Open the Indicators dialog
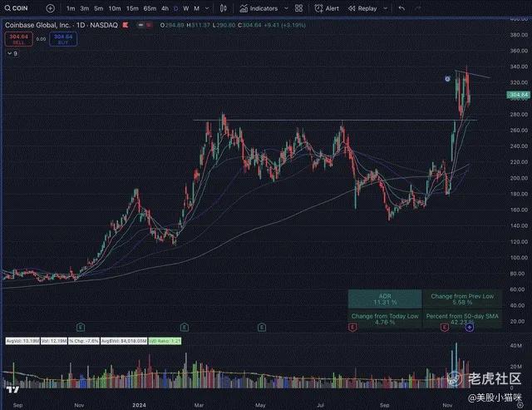 tap(259, 8)
